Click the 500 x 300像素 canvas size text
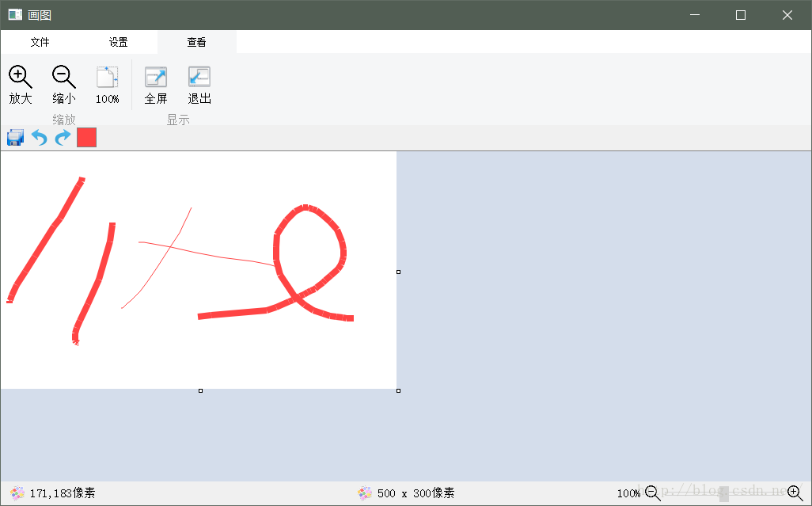812x506 pixels. tap(415, 493)
